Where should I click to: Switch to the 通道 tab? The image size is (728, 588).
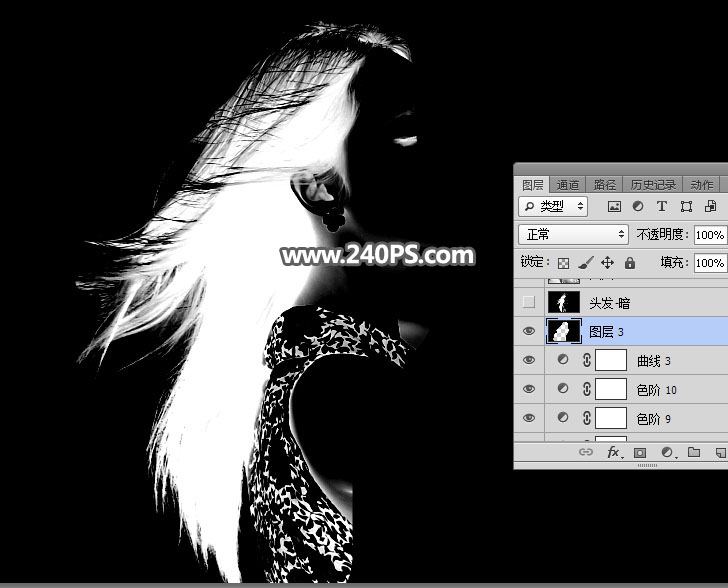click(567, 185)
